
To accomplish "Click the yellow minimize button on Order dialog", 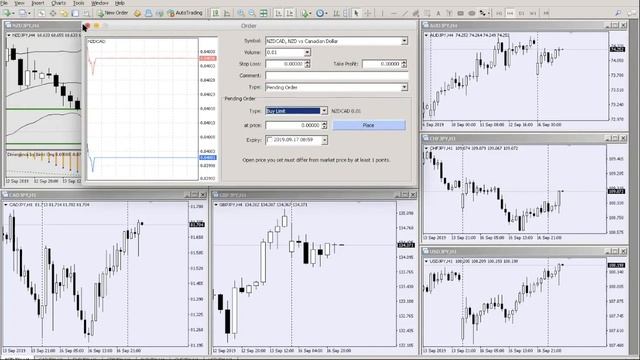I will [97, 26].
